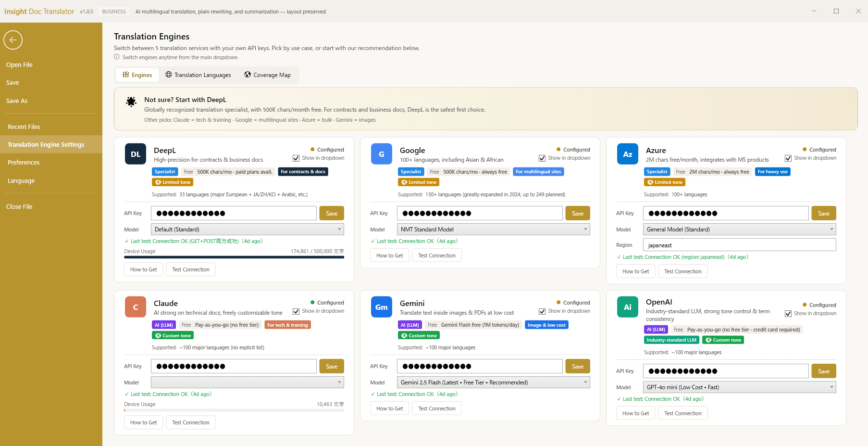Click the OpenAI API Key field
868x446 pixels.
726,371
